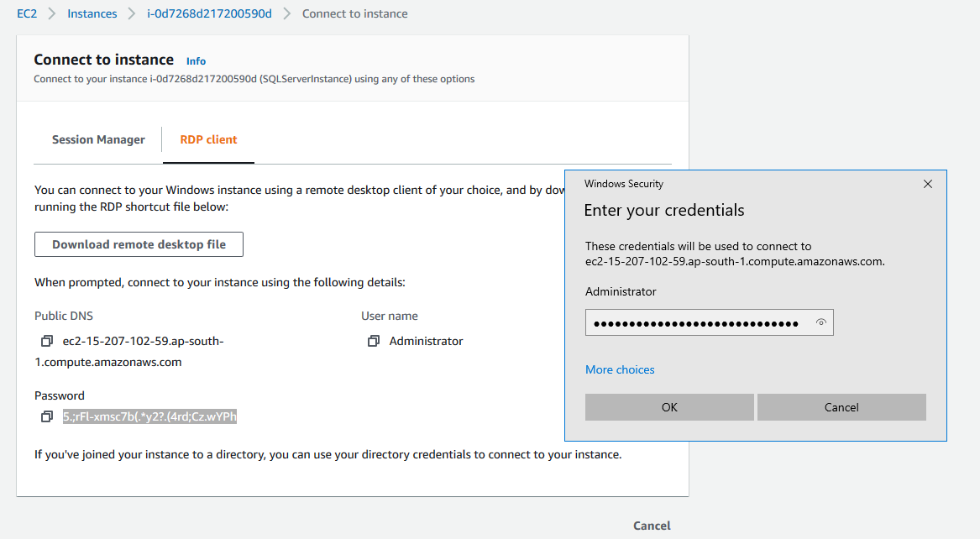Open More choices for credentials
The height and width of the screenshot is (539, 980).
coord(620,369)
